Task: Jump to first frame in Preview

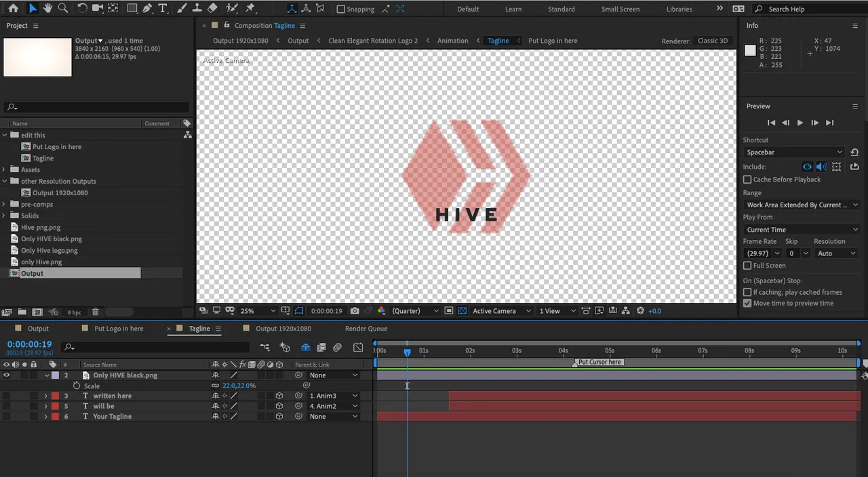Action: click(771, 123)
